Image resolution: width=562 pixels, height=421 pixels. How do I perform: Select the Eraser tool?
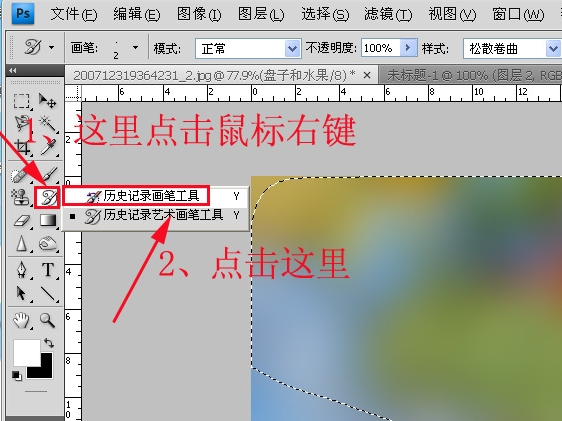[22, 220]
